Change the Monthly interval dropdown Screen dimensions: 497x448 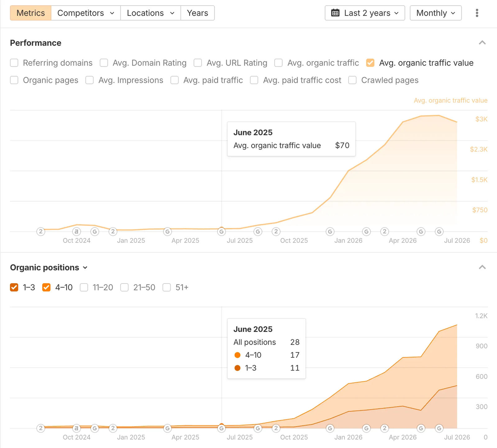[x=435, y=13]
